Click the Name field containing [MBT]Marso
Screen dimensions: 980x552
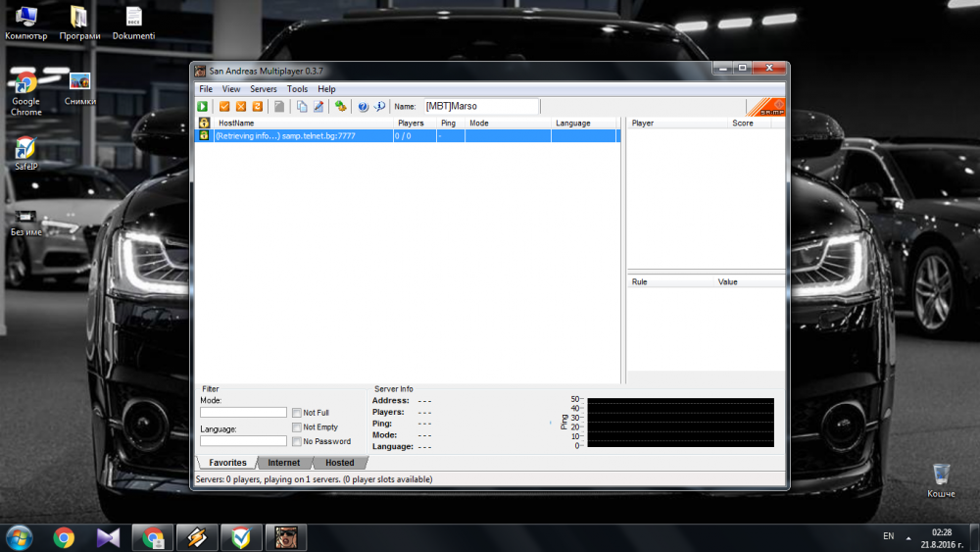(x=481, y=106)
